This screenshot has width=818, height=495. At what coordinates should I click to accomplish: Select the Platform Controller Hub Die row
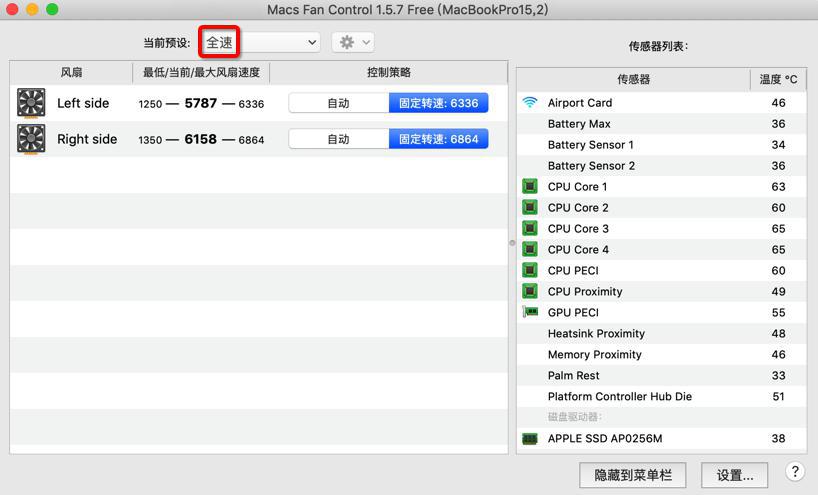pos(661,396)
